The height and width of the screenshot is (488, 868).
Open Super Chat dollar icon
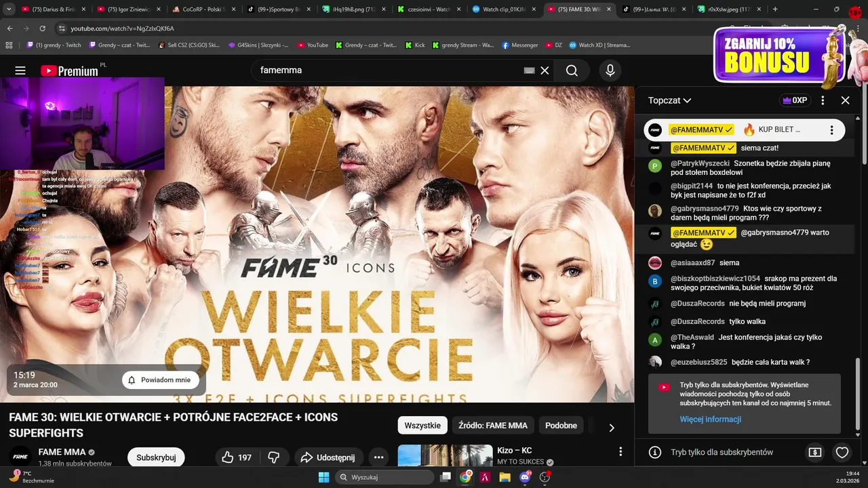(815, 452)
